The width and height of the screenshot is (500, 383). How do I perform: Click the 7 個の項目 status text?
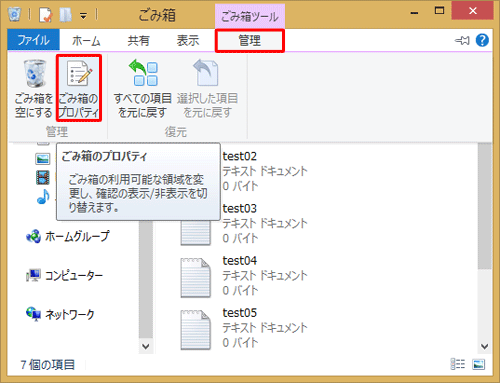point(47,365)
